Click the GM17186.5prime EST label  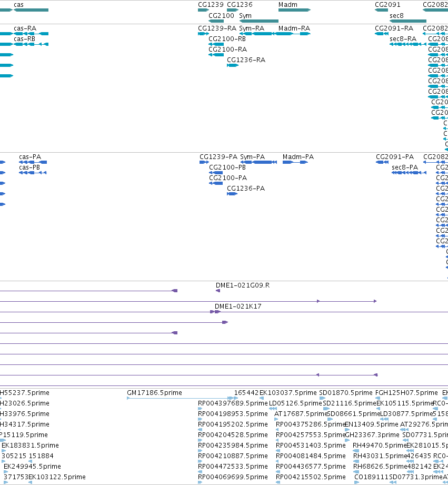155,393
